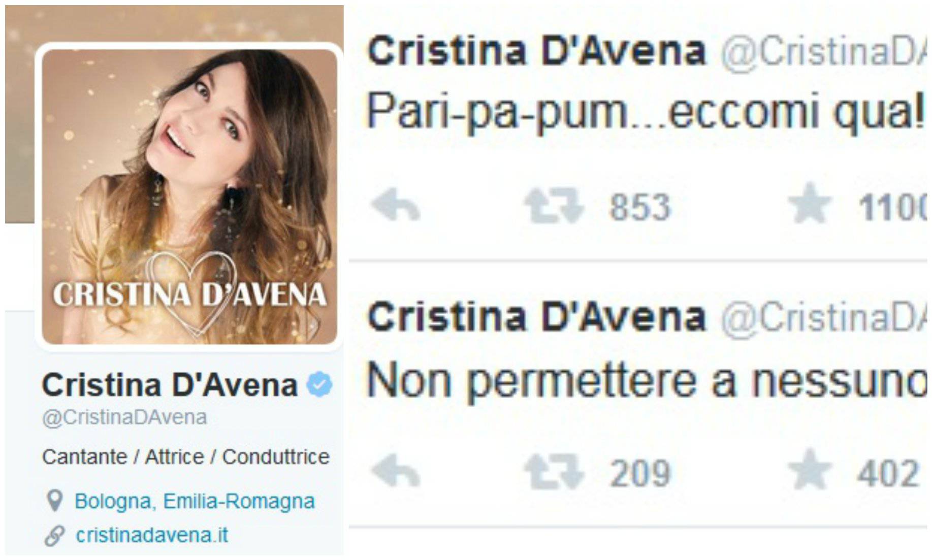Retweet the Pari-pa-pum tweet
Image resolution: width=932 pixels, height=560 pixels.
coord(554,205)
